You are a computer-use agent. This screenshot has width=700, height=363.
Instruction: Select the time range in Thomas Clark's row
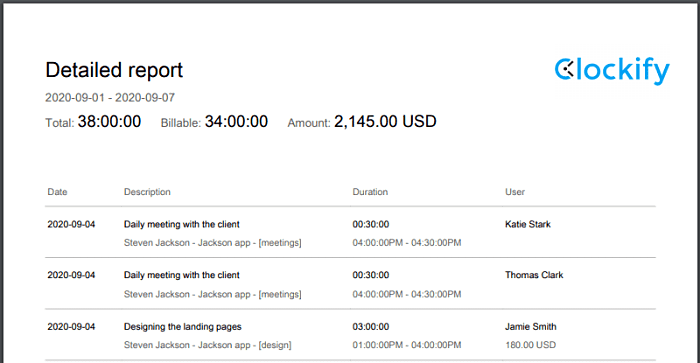407,294
